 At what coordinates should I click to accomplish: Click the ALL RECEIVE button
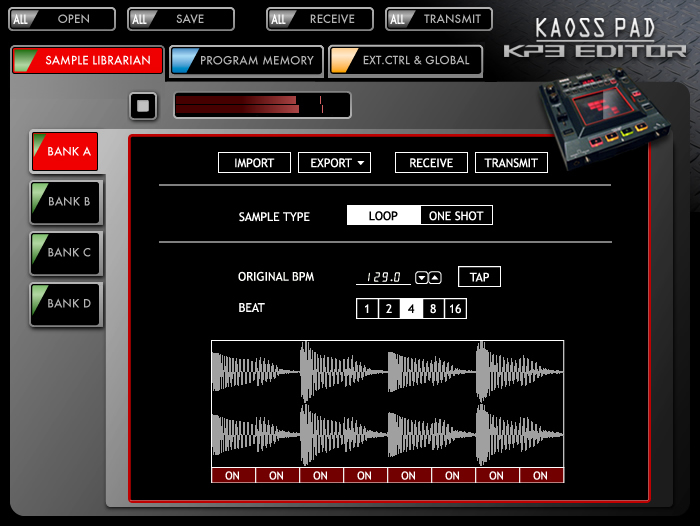tap(320, 19)
